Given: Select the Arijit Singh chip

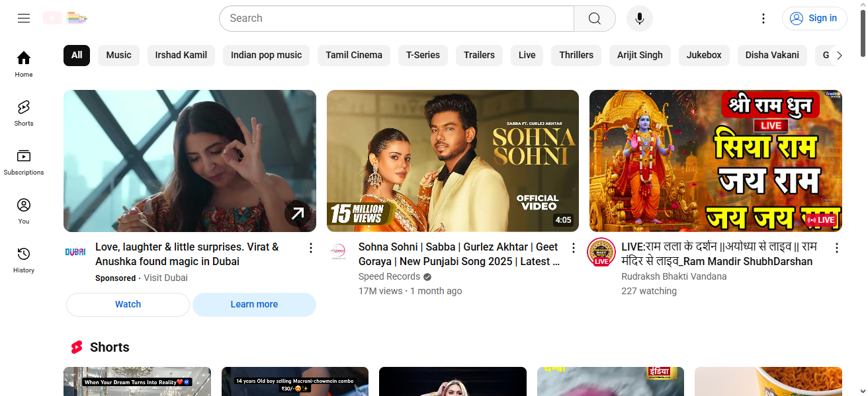Looking at the screenshot, I should (x=640, y=55).
